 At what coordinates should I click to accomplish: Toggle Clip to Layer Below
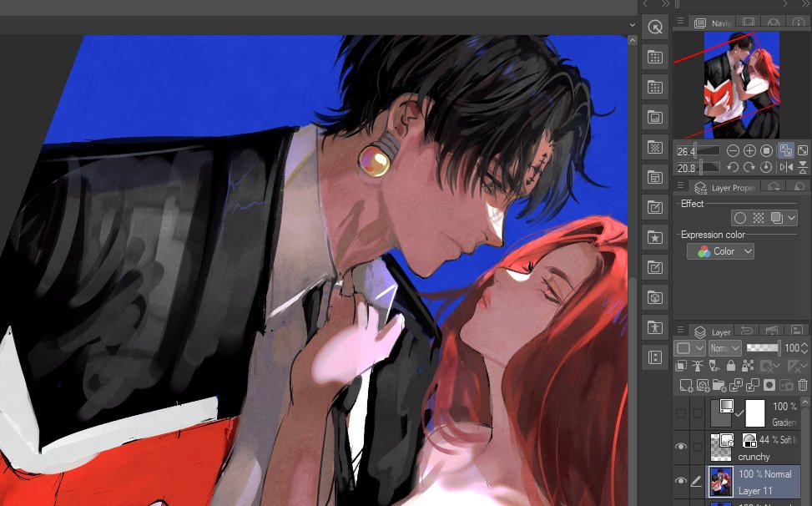pos(682,367)
